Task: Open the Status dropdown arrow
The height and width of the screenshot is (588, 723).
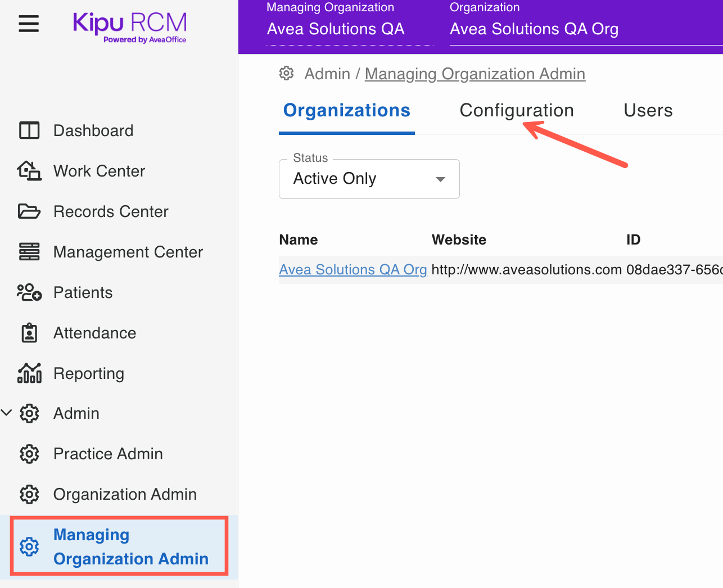Action: [x=440, y=179]
